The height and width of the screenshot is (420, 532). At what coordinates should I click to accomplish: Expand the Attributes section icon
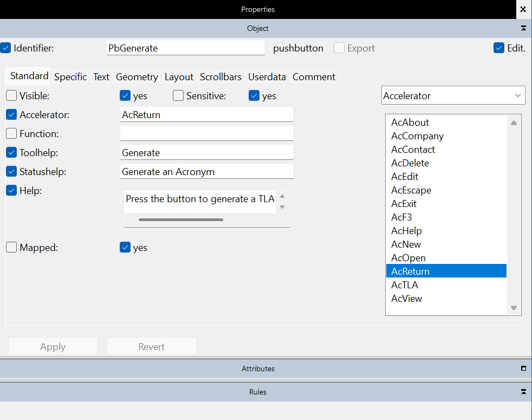coord(523,369)
